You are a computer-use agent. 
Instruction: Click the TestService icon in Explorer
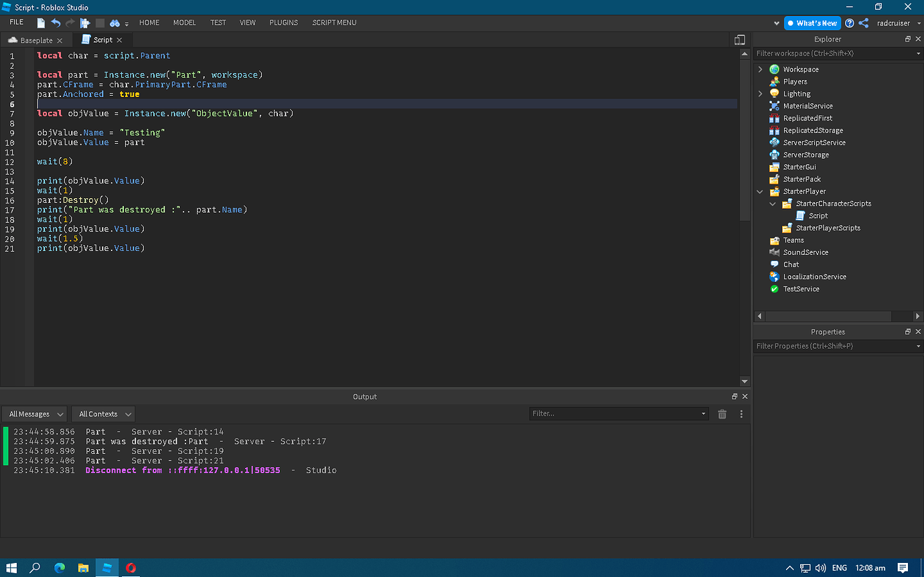[774, 288]
